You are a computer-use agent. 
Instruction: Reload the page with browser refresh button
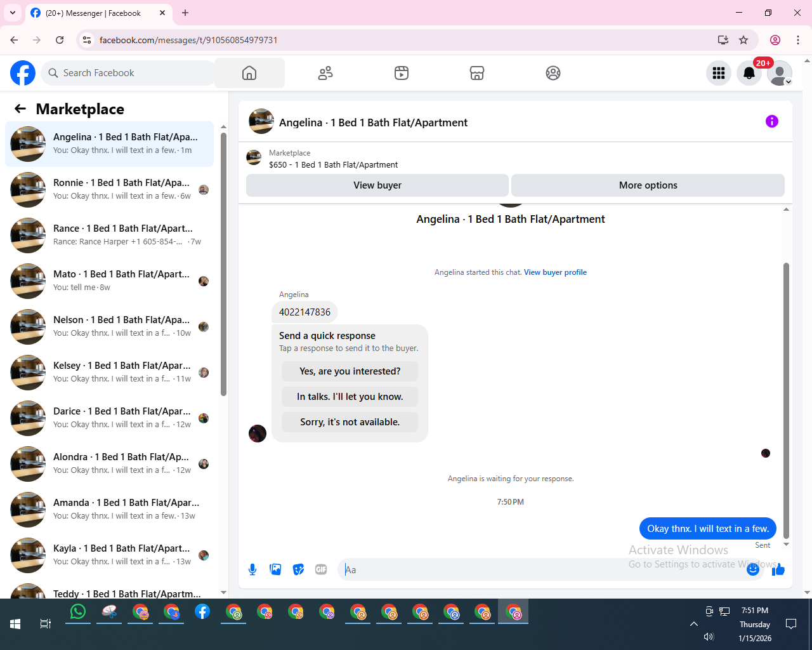click(x=60, y=40)
